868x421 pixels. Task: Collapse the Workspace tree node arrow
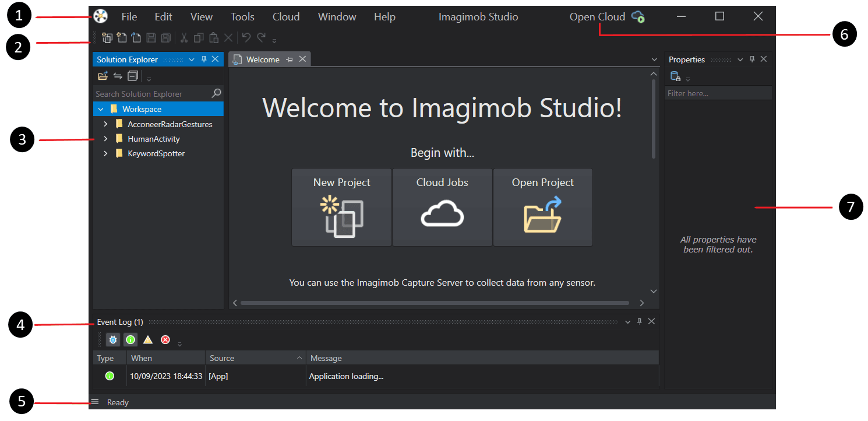pyautogui.click(x=101, y=109)
